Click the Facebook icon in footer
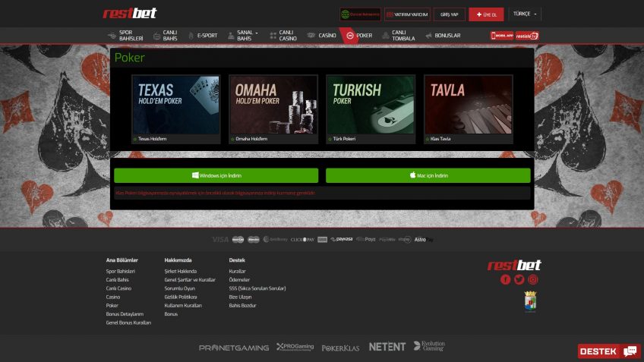The width and height of the screenshot is (644, 362). tap(506, 279)
